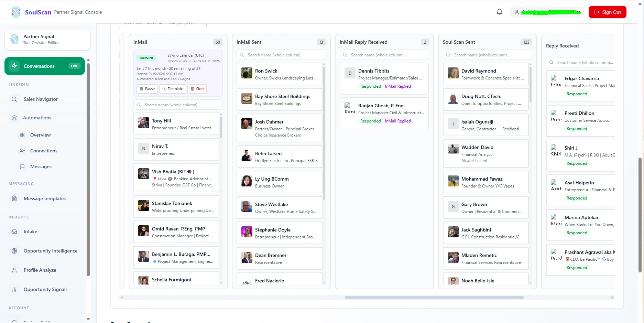Open Doug Nott, CTech. card

point(486,99)
